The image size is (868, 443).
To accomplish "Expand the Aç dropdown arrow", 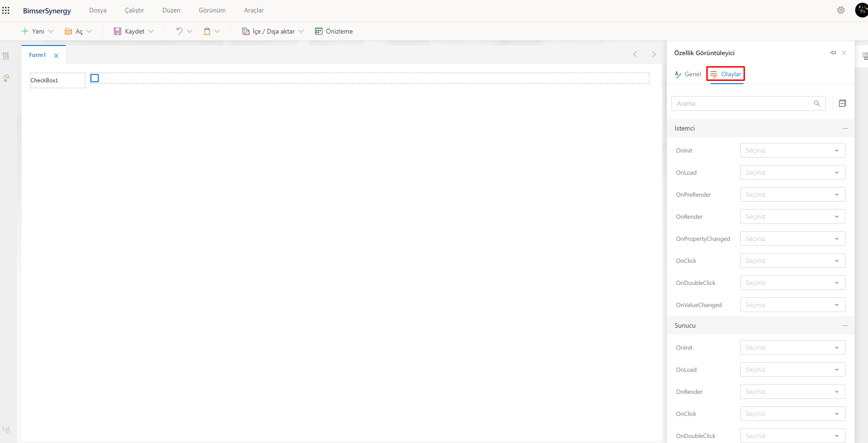I will click(x=89, y=31).
